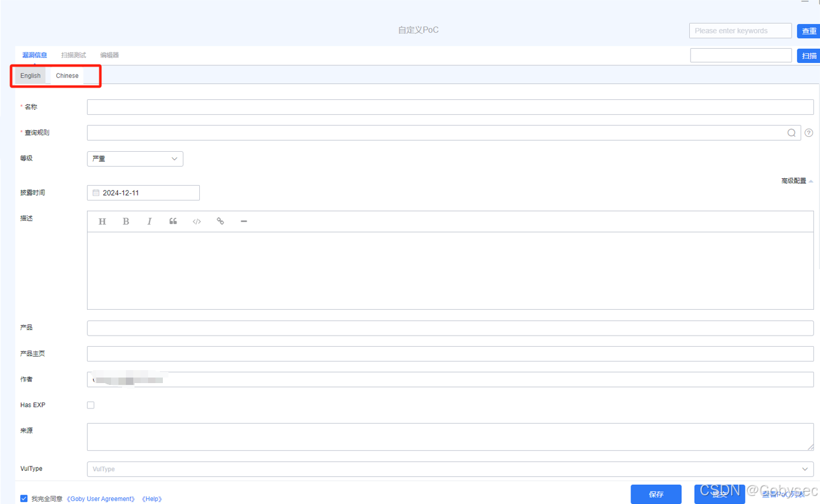Focus the 查询规则 query rule input
The image size is (820, 504).
444,133
